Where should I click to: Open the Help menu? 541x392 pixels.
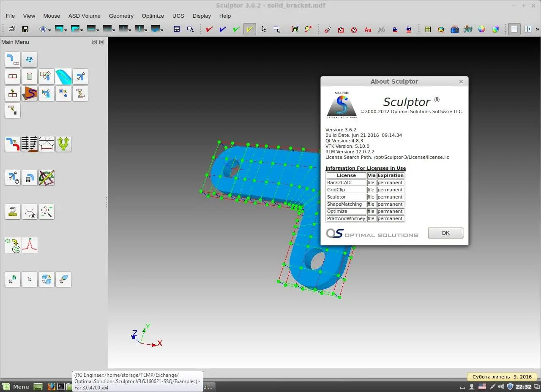(x=225, y=16)
